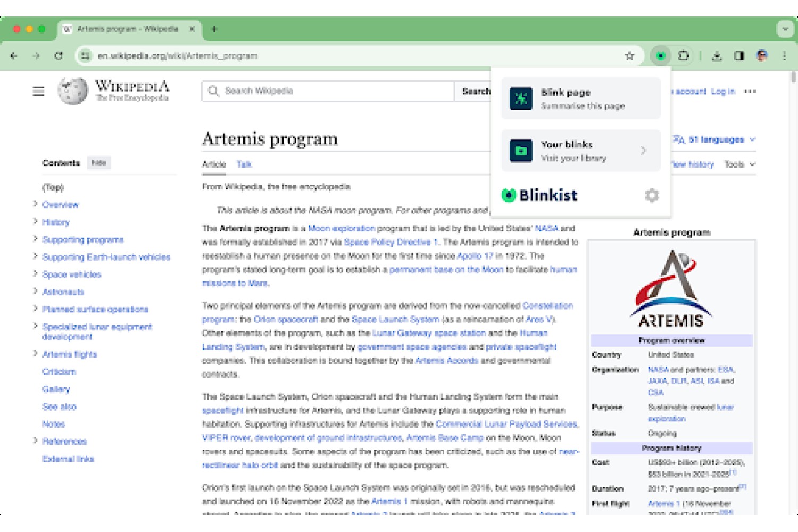This screenshot has height=532, width=798.
Task: Open Commercial Lunar Payload Services link
Action: coord(506,425)
